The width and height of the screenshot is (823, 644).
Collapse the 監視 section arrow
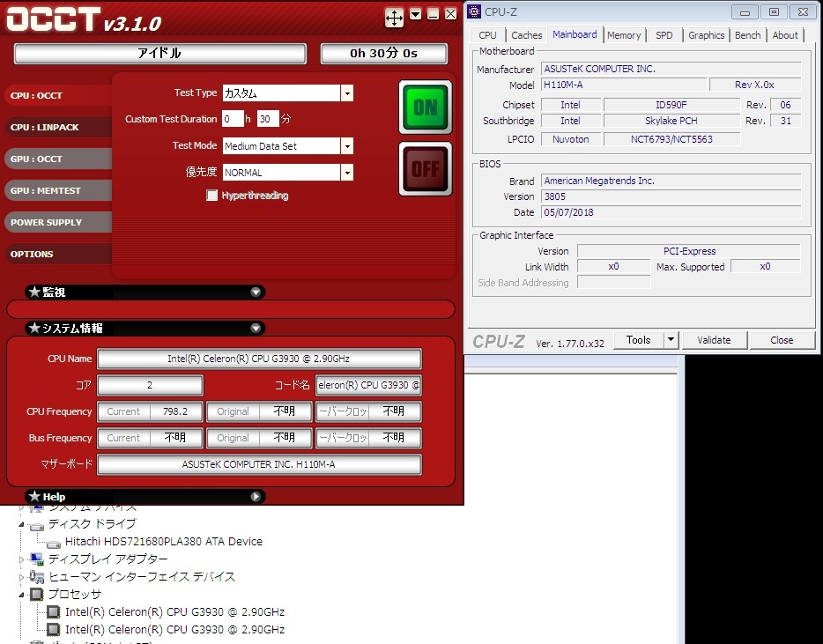[256, 292]
